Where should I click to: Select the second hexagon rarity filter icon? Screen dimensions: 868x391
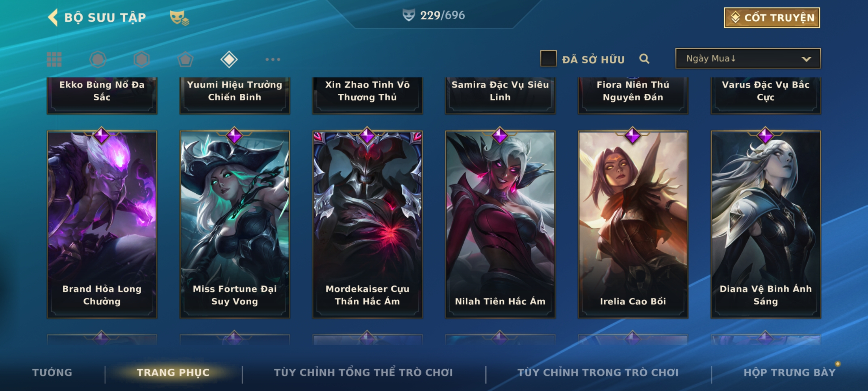[x=142, y=59]
